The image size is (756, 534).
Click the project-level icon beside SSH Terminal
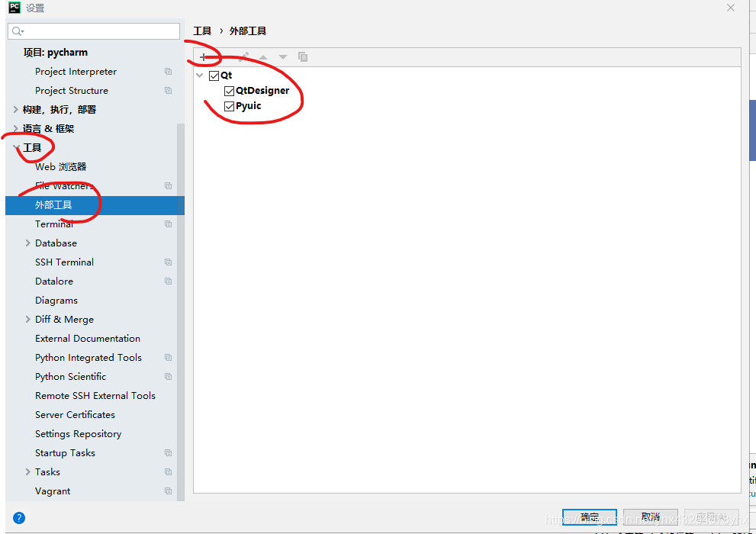(169, 262)
